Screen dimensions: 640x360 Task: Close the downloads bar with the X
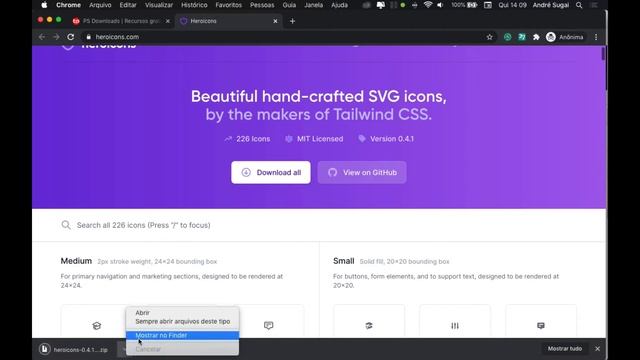click(598, 349)
